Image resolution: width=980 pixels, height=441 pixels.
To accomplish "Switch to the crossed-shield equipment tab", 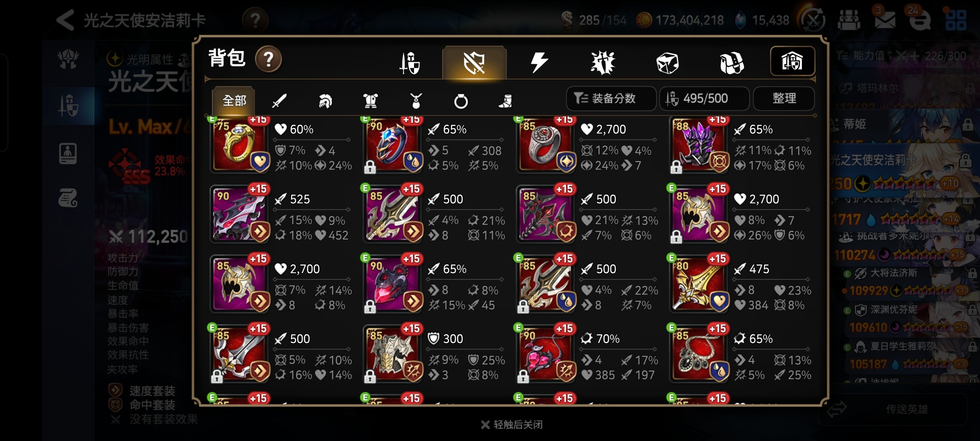I will [x=474, y=63].
